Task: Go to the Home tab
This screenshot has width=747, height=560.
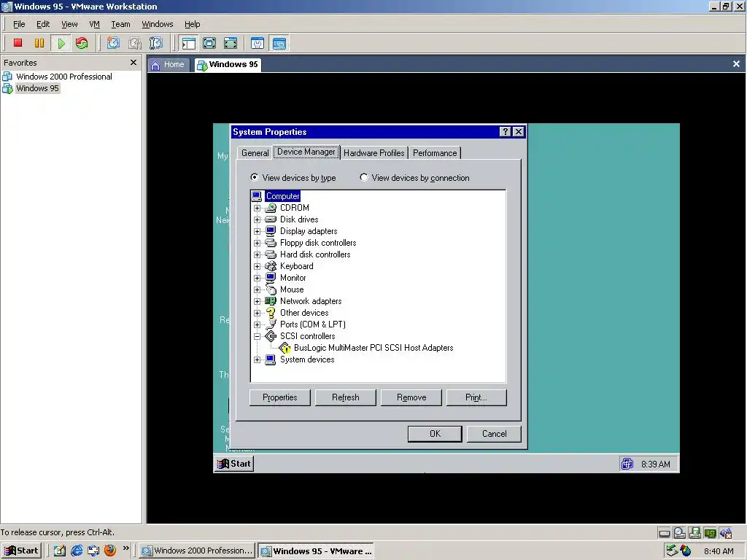Action: 169,65
